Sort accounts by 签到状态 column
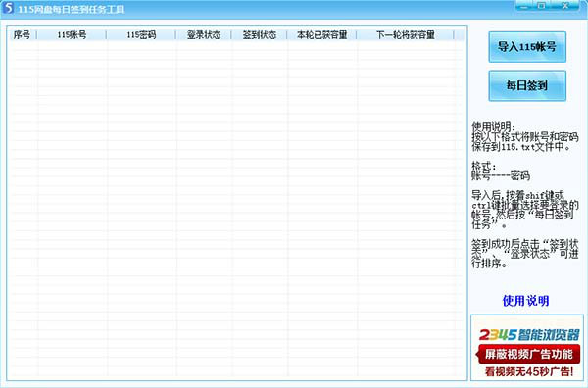The image size is (588, 388). 259,35
